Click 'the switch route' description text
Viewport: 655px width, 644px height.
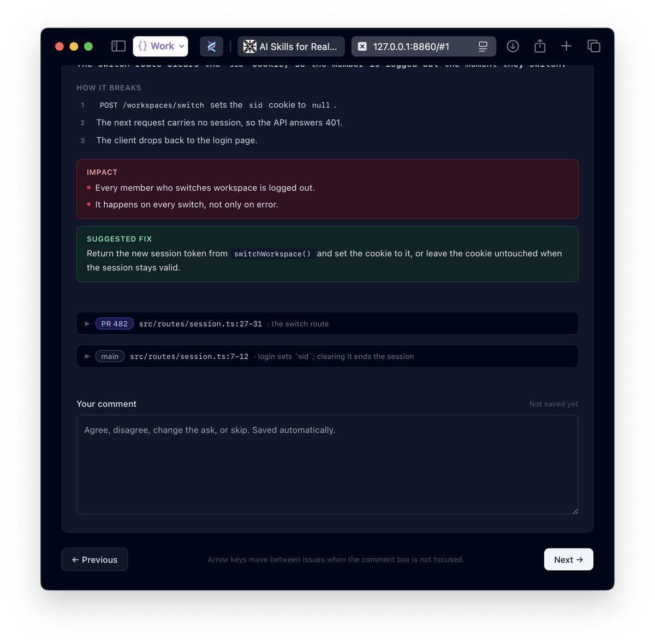click(300, 324)
